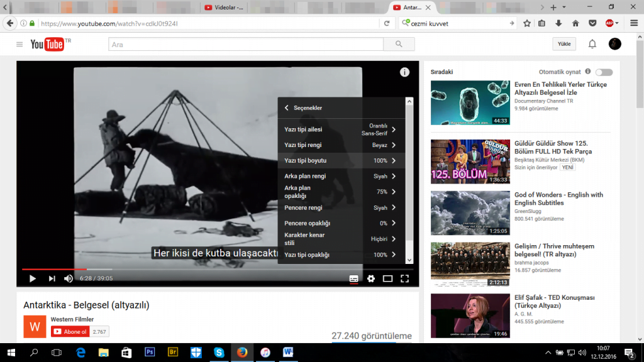The height and width of the screenshot is (362, 644).
Task: Toggle the Otomatik oynat autoplay switch
Action: [604, 72]
